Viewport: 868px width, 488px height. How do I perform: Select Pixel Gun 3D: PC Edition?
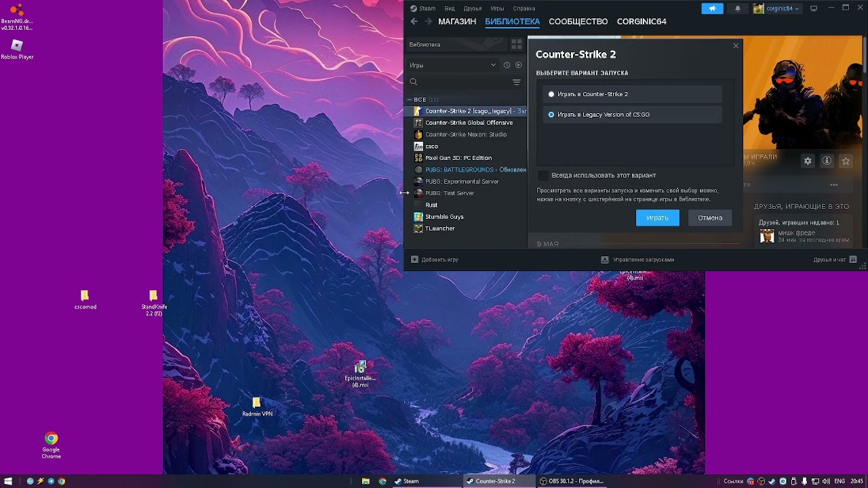[x=467, y=158]
